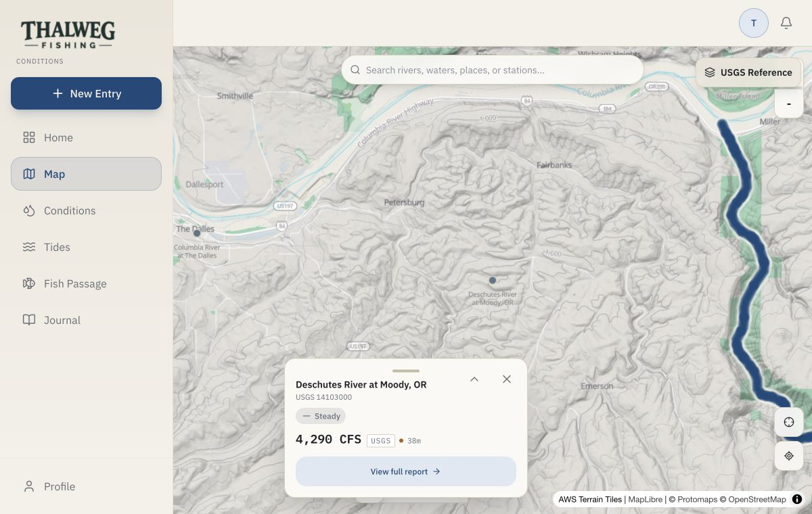Screen dimensions: 812x514
Task: Close the Deschutes River station card
Action: coord(507,379)
